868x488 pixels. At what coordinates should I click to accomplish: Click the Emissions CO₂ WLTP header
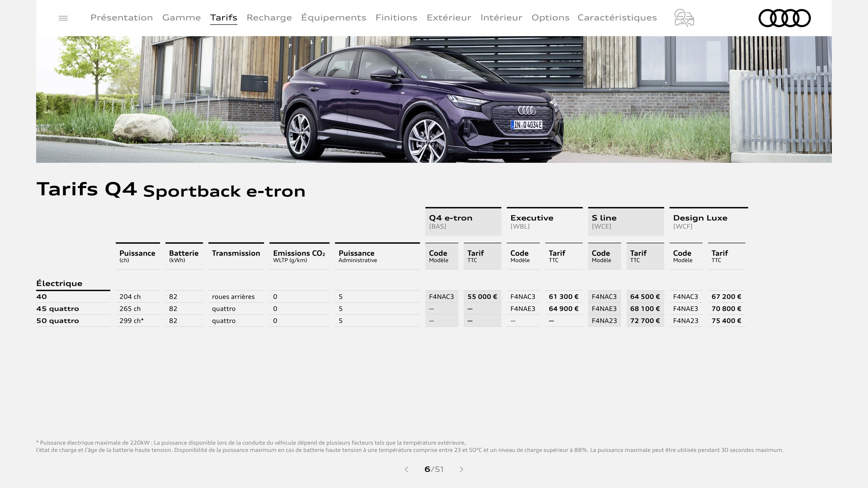[x=299, y=256]
